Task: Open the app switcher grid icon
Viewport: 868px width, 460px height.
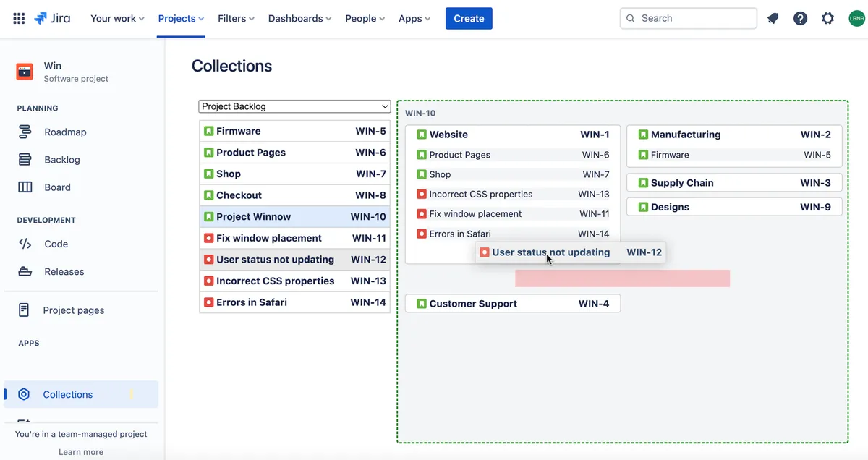Action: pyautogui.click(x=19, y=18)
